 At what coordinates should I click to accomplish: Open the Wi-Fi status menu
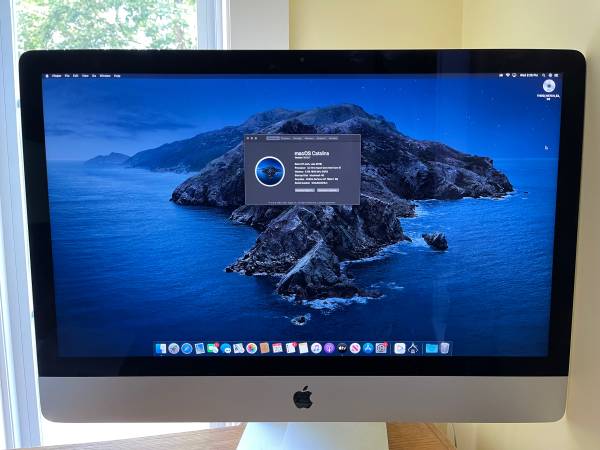[x=508, y=75]
